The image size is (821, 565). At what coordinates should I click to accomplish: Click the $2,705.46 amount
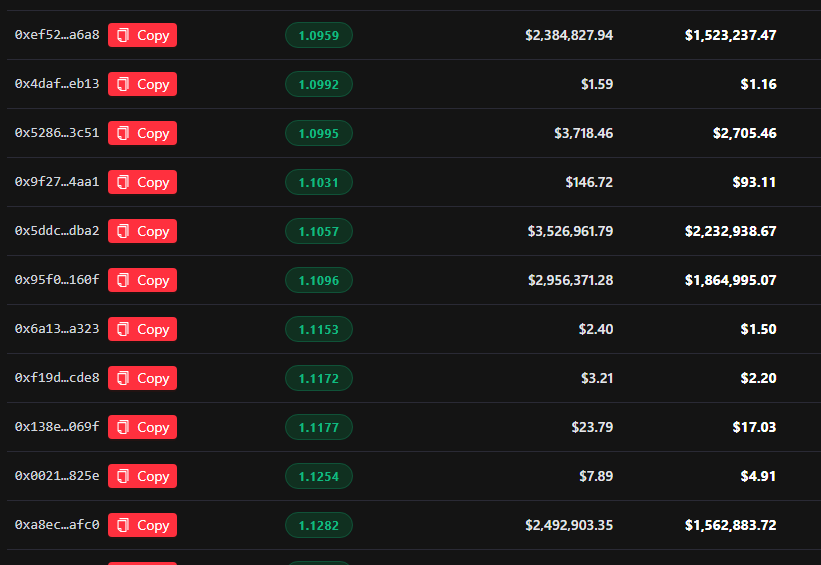(745, 133)
